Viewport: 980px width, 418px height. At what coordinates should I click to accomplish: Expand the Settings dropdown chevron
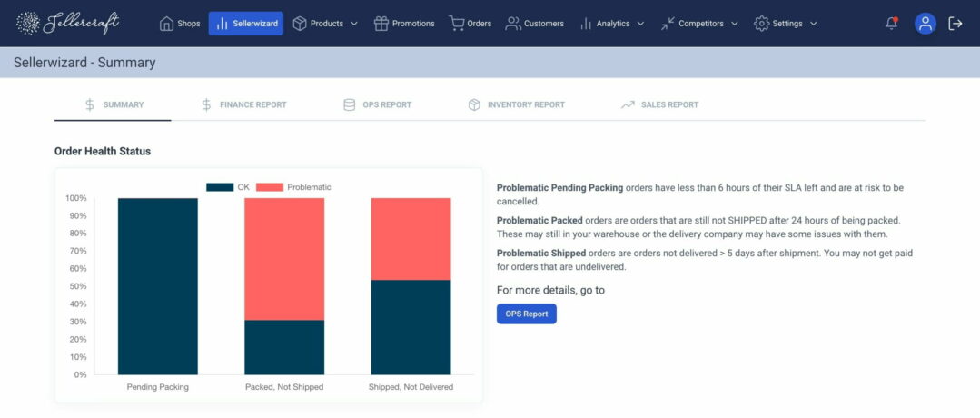coord(813,24)
